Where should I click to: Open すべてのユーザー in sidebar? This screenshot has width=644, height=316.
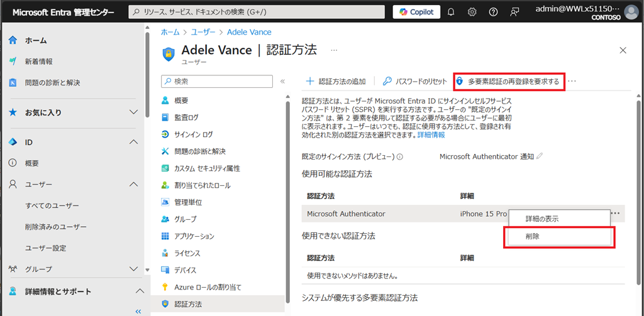click(x=52, y=205)
